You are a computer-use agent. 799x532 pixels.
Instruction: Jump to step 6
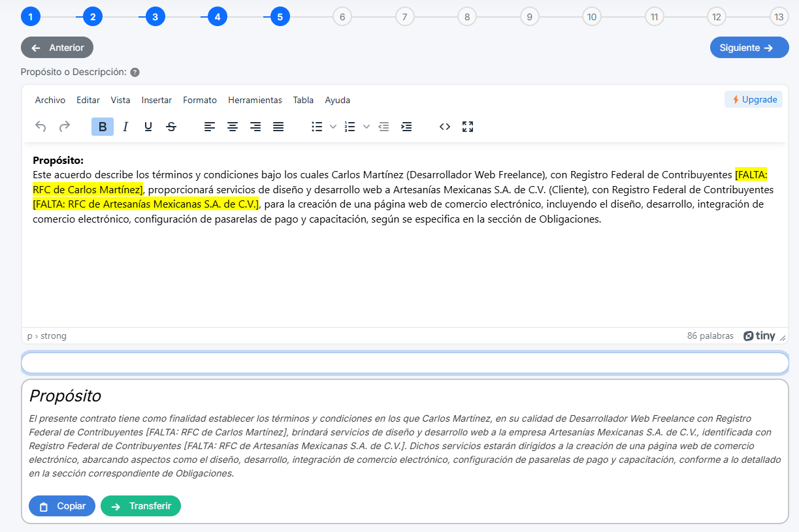(x=342, y=16)
